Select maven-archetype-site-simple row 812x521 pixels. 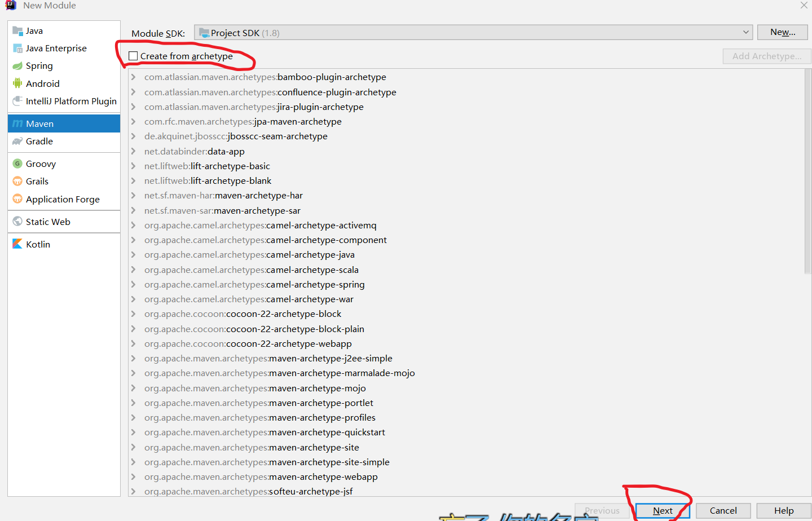pos(466,462)
